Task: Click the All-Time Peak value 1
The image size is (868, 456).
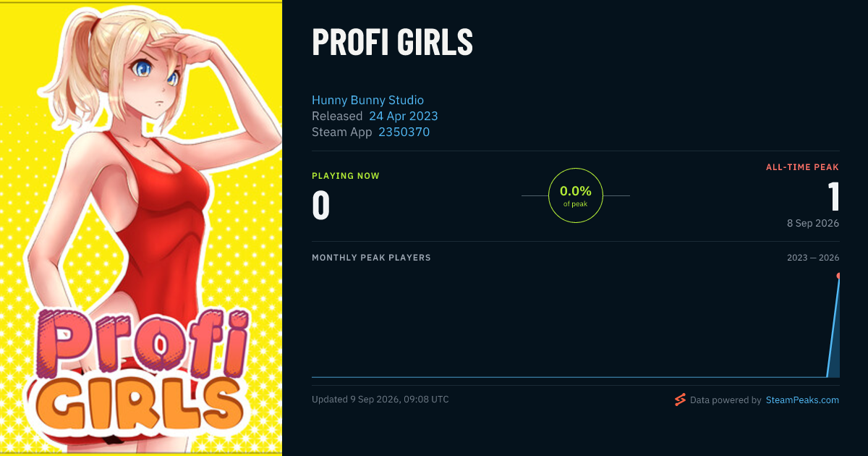Action: (833, 197)
